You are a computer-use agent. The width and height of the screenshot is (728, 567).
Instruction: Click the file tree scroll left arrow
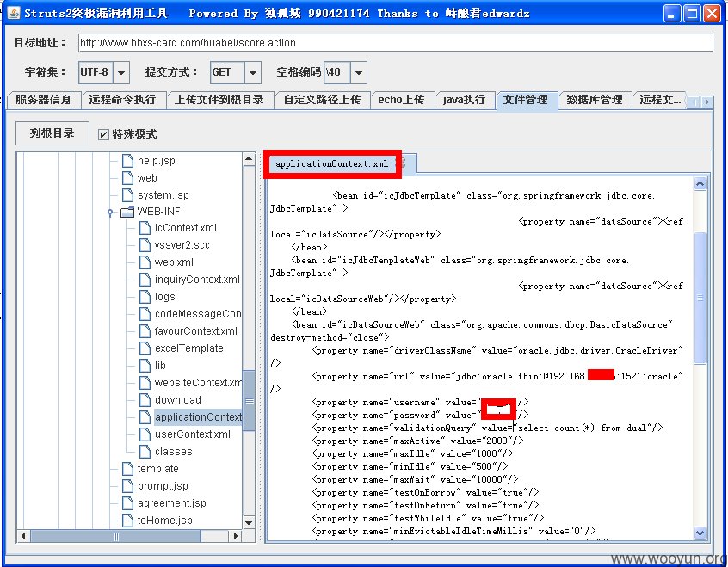23,536
